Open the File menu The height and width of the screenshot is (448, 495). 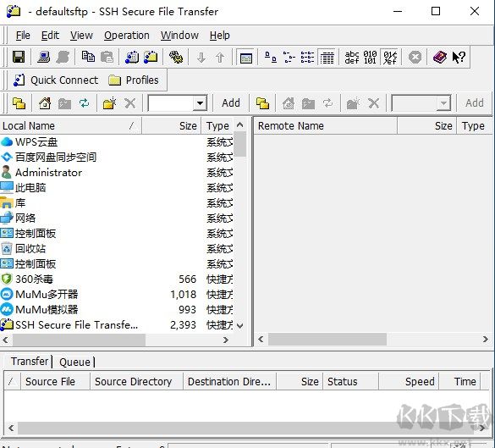click(23, 35)
